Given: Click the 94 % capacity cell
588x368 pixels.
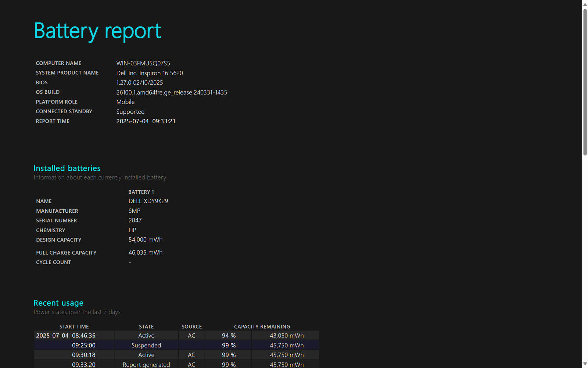Looking at the screenshot, I should click(229, 336).
